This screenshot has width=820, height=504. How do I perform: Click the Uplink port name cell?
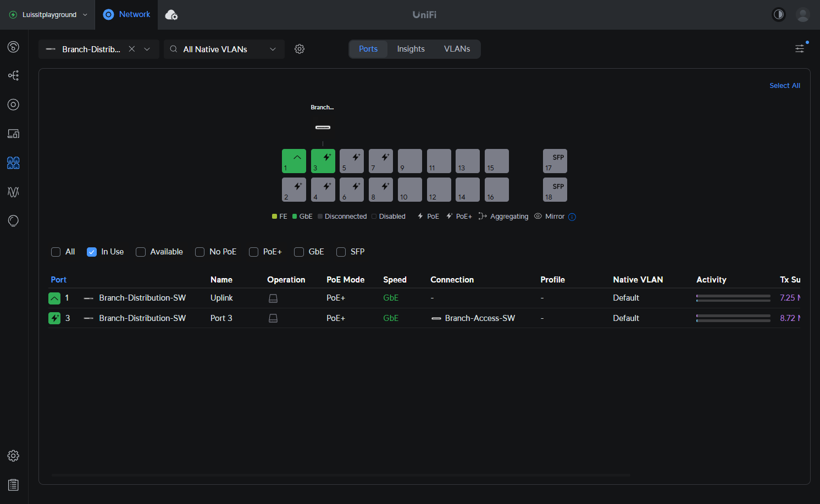(221, 298)
